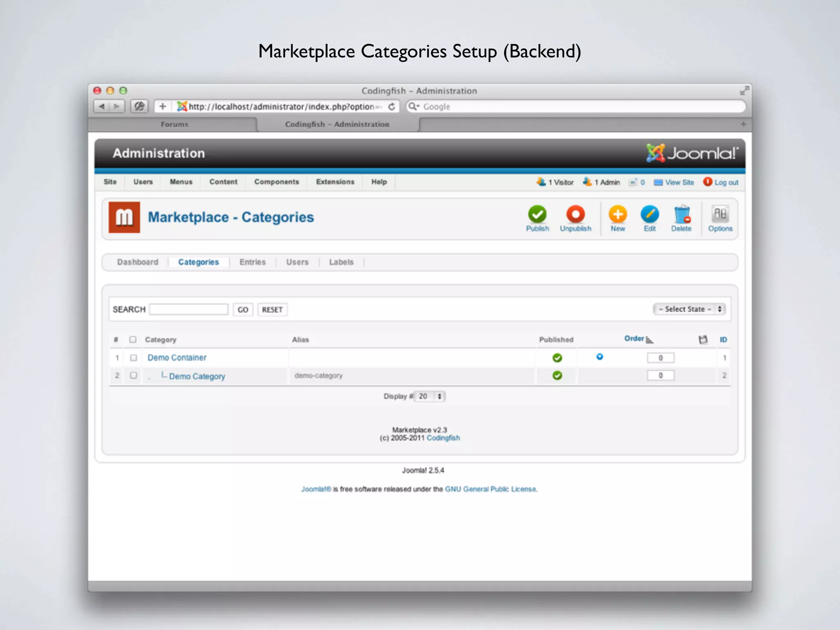The image size is (840, 630).
Task: Click the GO search button
Action: pos(243,310)
